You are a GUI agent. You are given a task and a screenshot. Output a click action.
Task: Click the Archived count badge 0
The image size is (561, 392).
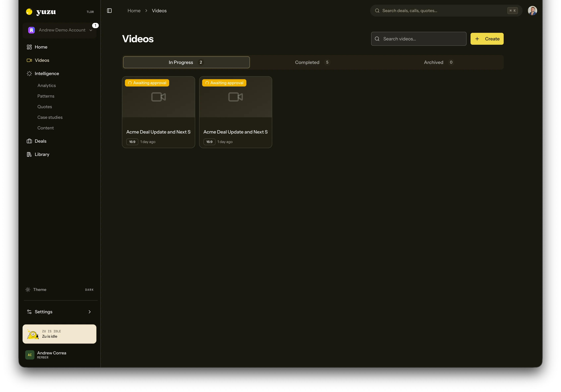(451, 62)
